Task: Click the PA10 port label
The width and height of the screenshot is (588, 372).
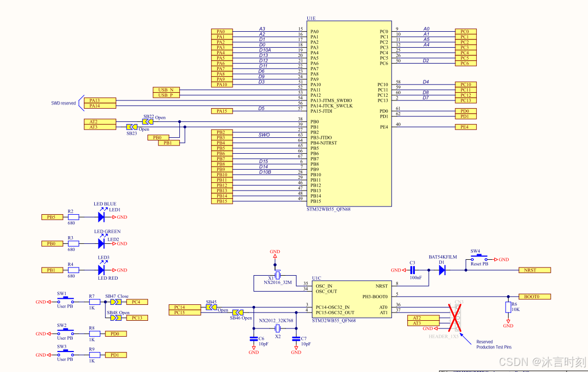Action: (x=222, y=85)
